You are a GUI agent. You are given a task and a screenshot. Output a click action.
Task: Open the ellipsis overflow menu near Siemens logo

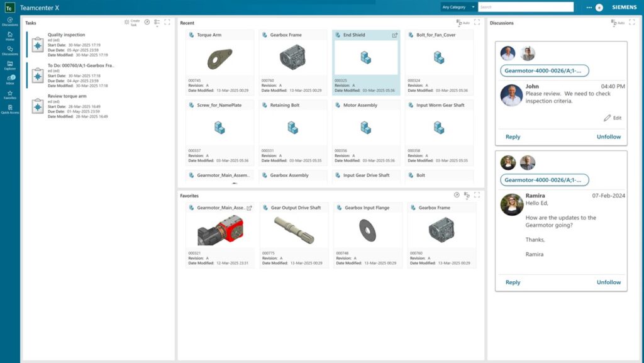[x=590, y=7]
